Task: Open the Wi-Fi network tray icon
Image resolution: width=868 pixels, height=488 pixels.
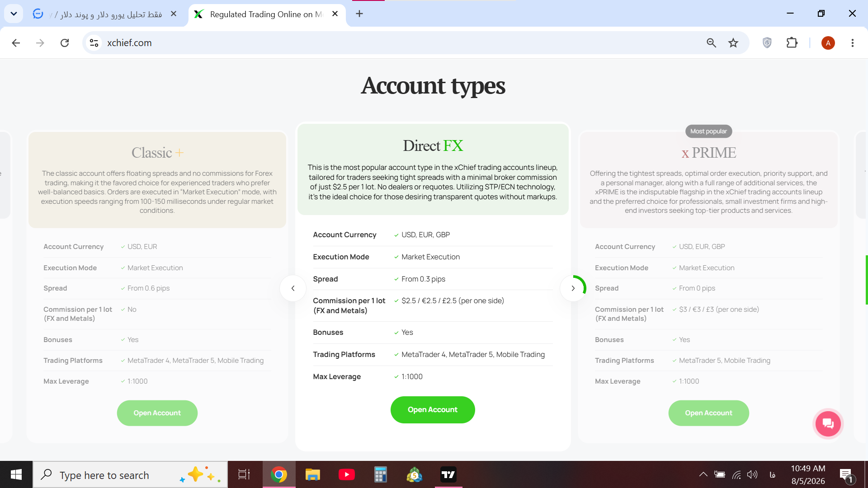Action: 736,474
